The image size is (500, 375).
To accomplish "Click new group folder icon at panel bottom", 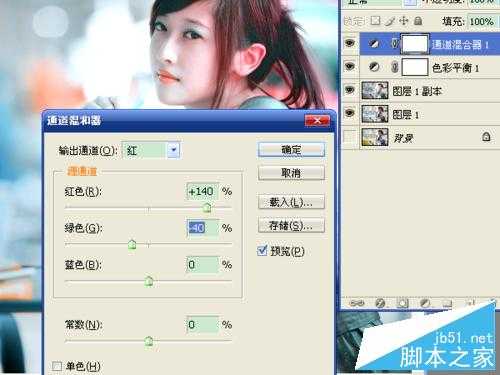I will tap(447, 303).
